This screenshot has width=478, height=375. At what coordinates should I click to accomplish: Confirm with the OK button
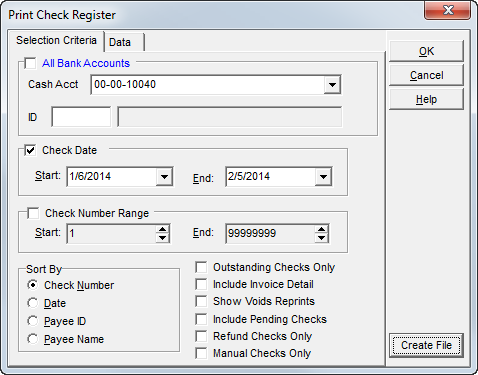tap(426, 51)
